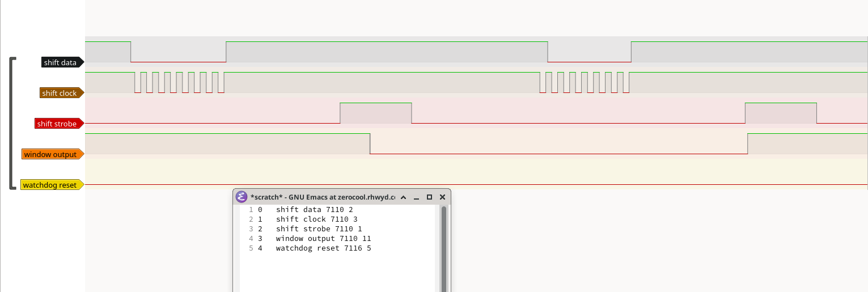868x292 pixels.
Task: Click first high pulse on shift strobe trace
Action: coord(375,113)
